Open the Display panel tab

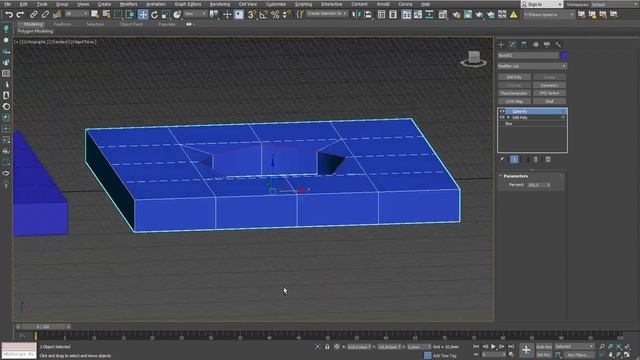click(547, 44)
